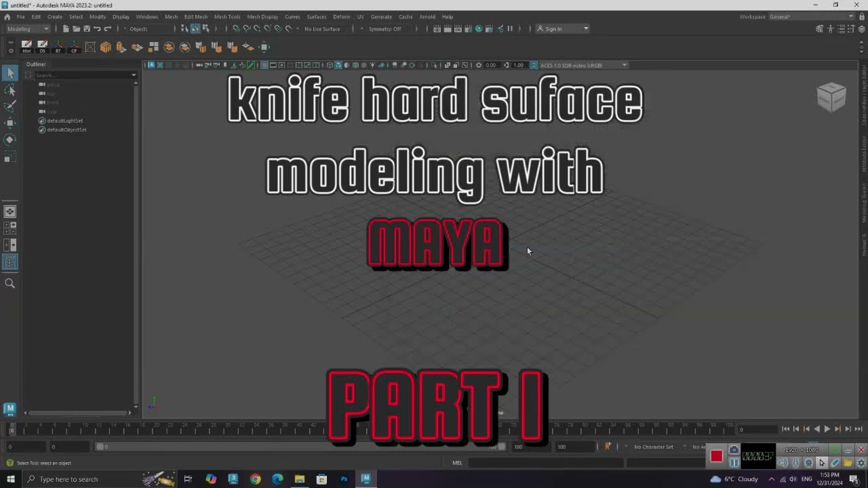868x488 pixels.
Task: Click the Outliner search field
Action: pos(81,75)
